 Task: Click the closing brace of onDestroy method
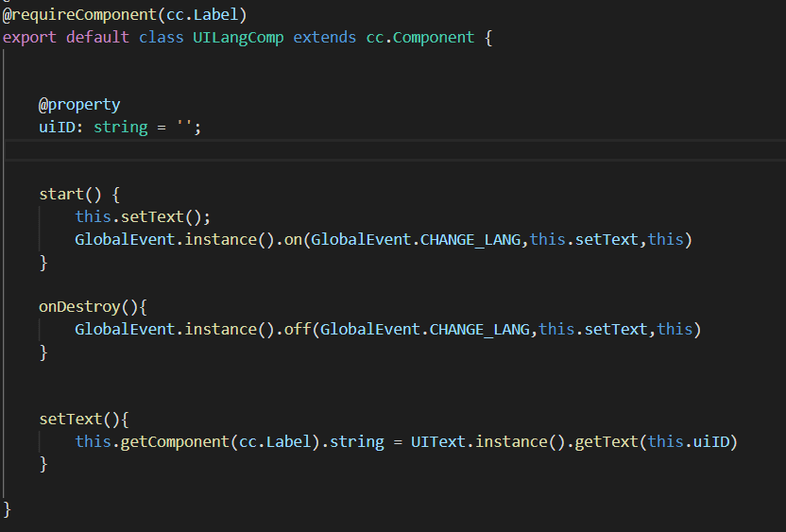coord(43,352)
